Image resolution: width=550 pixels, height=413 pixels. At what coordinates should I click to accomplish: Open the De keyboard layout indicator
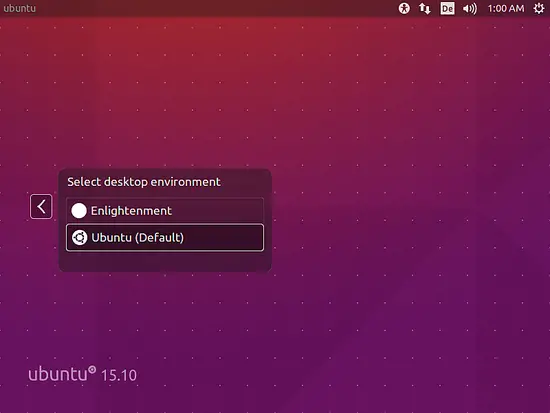(x=447, y=8)
